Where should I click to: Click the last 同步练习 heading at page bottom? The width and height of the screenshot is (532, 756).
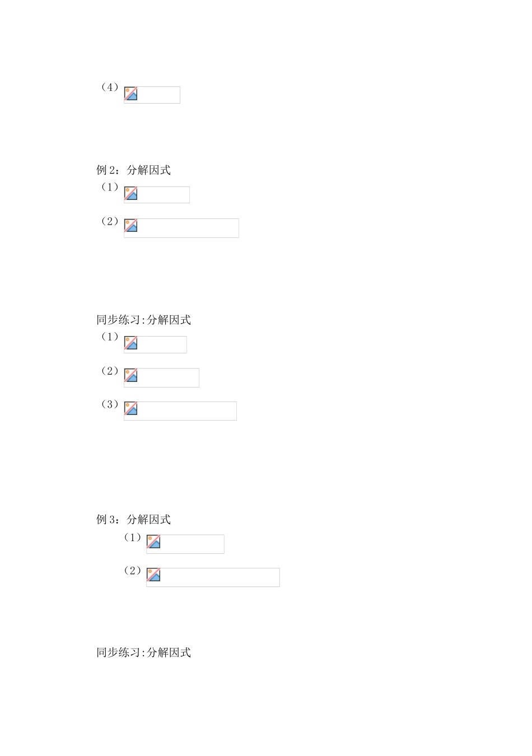(143, 652)
